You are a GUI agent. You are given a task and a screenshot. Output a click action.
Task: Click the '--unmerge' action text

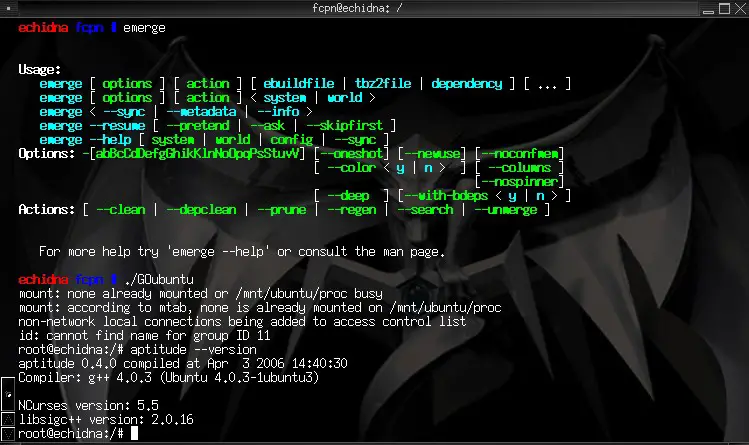click(x=505, y=210)
